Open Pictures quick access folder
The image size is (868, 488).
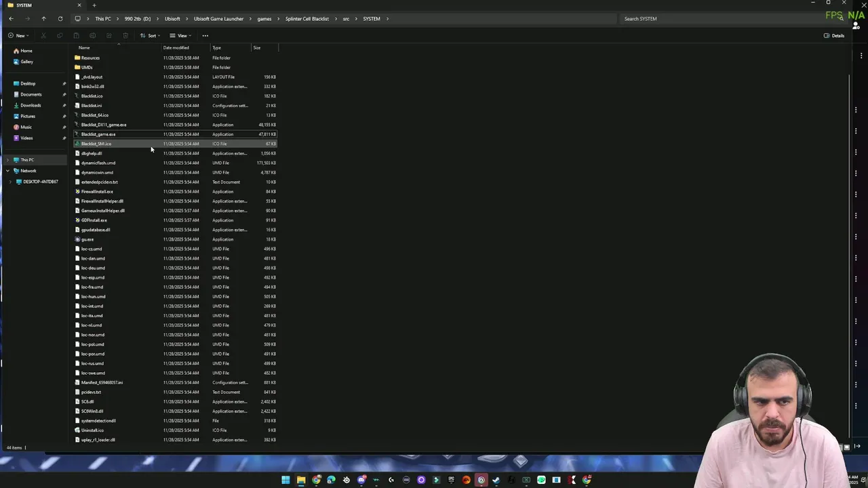click(x=28, y=116)
